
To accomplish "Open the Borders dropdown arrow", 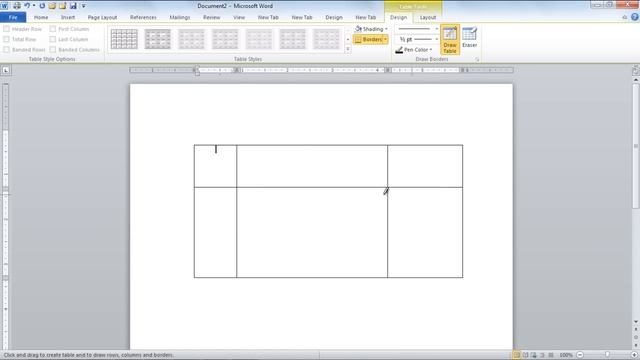I will click(385, 40).
